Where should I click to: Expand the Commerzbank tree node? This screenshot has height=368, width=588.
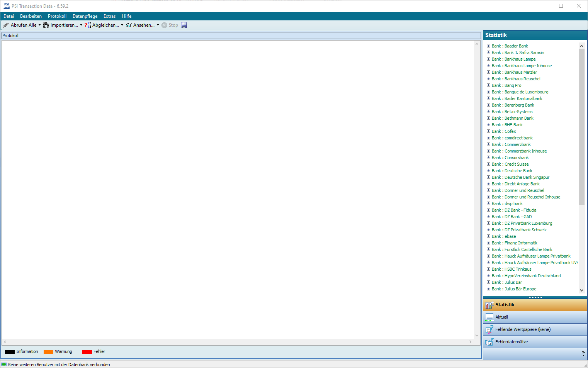[x=488, y=144]
